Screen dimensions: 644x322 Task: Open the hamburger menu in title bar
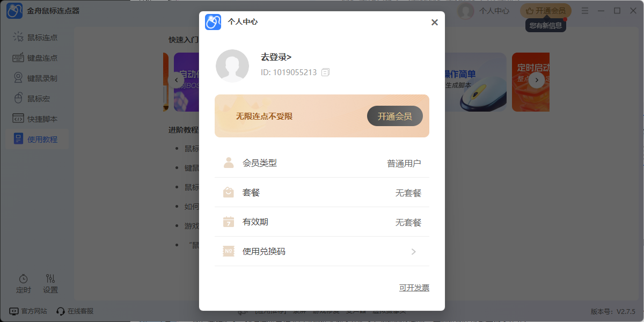(585, 11)
